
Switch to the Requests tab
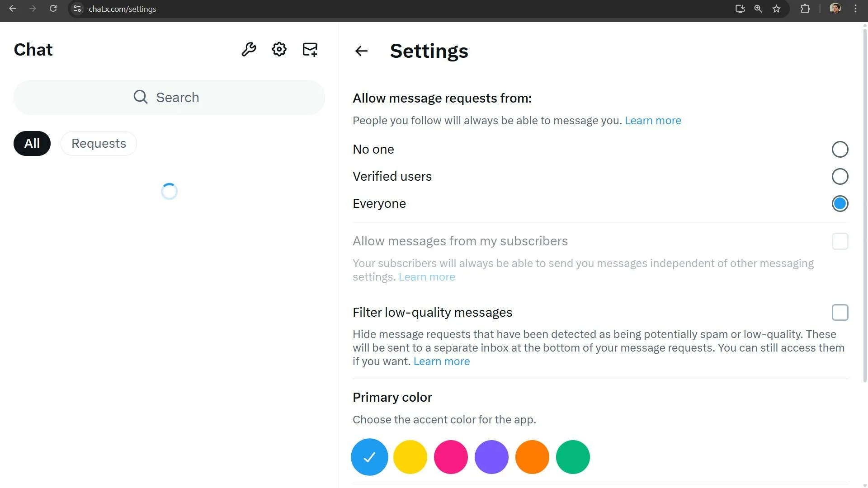pyautogui.click(x=98, y=143)
